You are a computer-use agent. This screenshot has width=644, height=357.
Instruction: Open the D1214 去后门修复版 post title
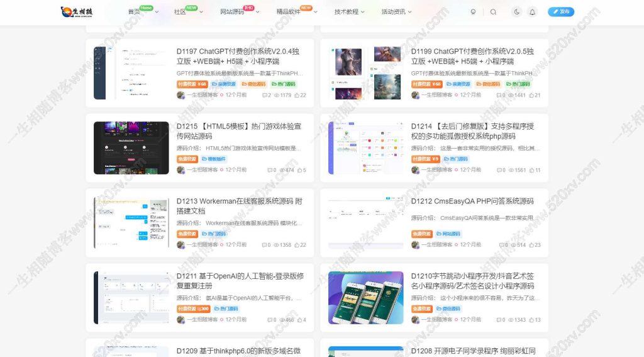coord(473,131)
